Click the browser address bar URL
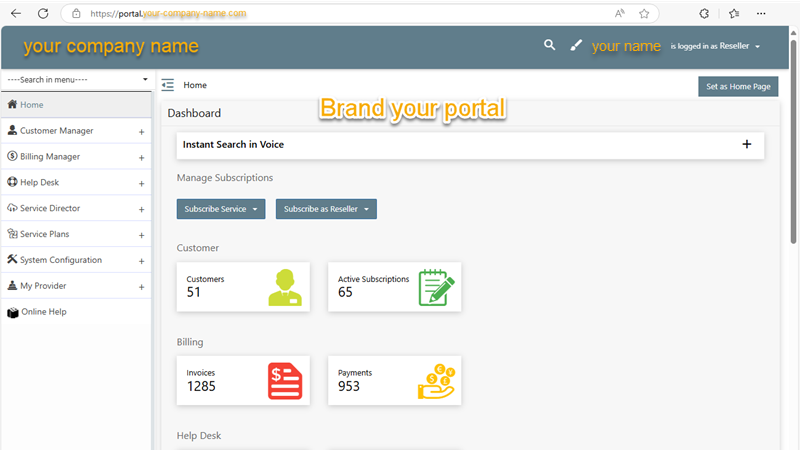This screenshot has height=450, width=800. pos(168,13)
